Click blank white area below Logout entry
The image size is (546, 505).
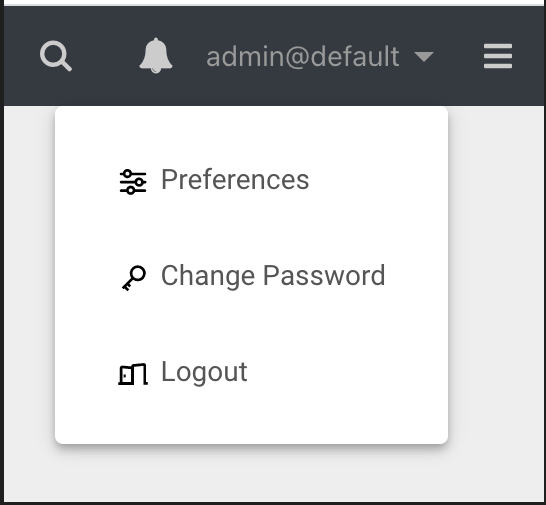click(x=251, y=421)
